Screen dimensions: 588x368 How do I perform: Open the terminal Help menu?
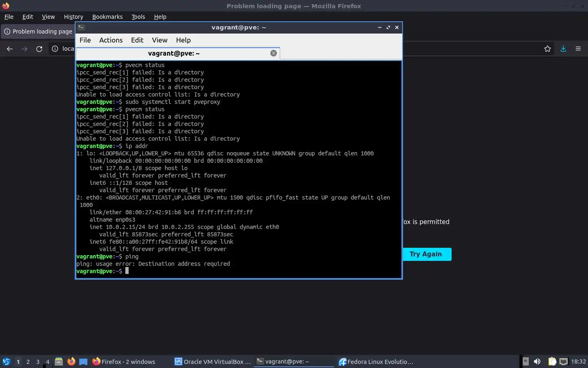click(183, 40)
